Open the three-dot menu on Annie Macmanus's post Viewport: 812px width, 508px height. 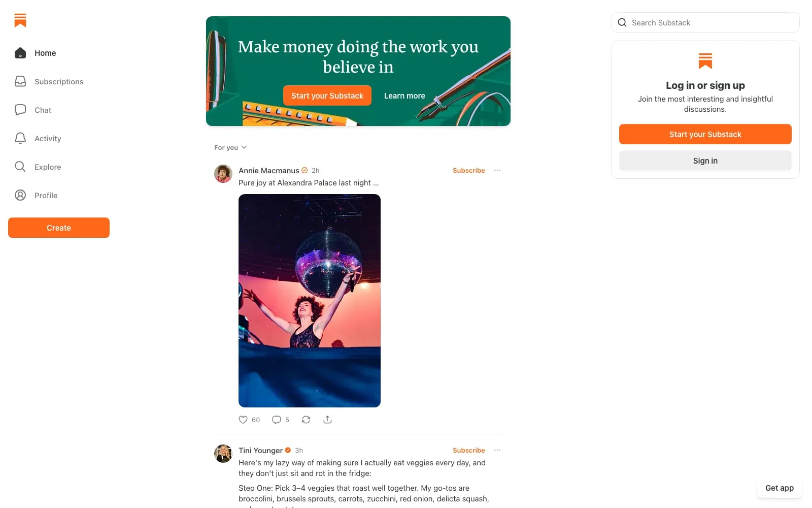[497, 170]
